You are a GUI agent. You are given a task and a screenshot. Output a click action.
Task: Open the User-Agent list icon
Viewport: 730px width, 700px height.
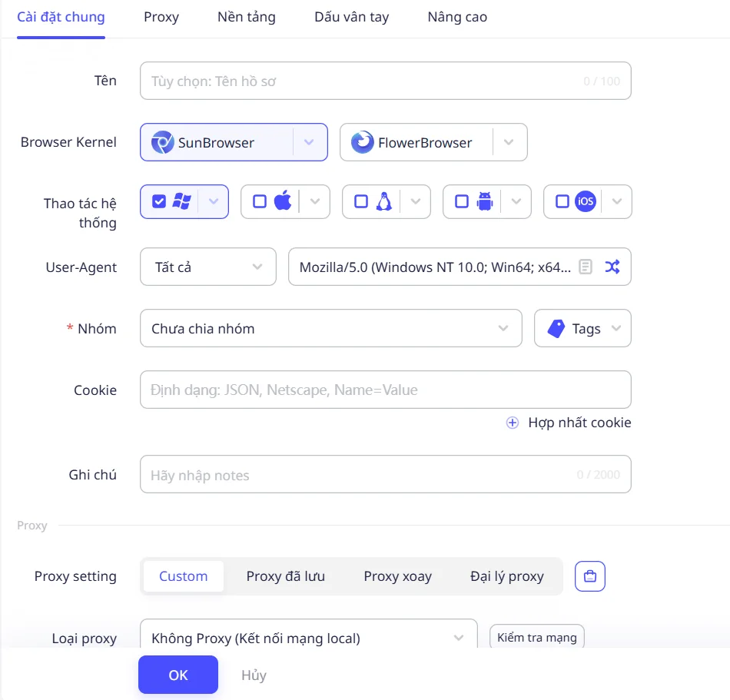coord(586,267)
